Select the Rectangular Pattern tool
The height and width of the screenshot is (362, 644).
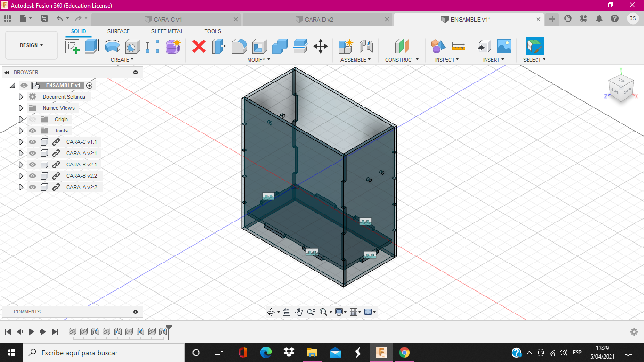pos(152,46)
